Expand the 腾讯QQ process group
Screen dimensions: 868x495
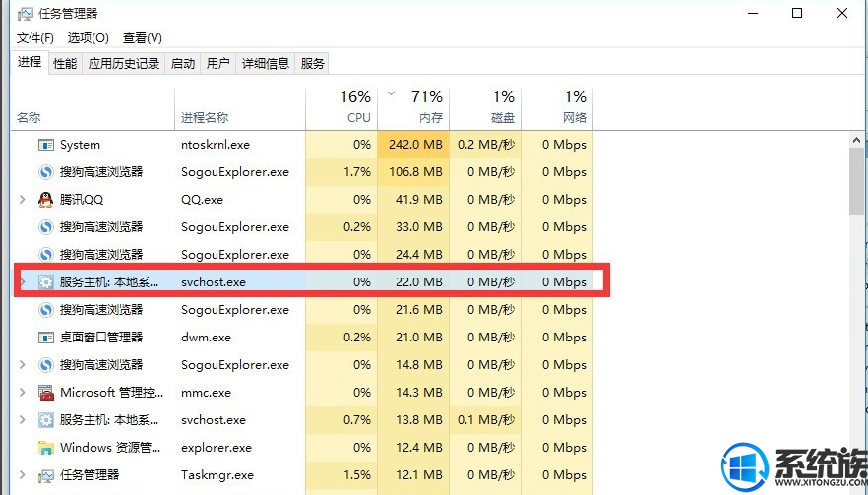[x=22, y=200]
